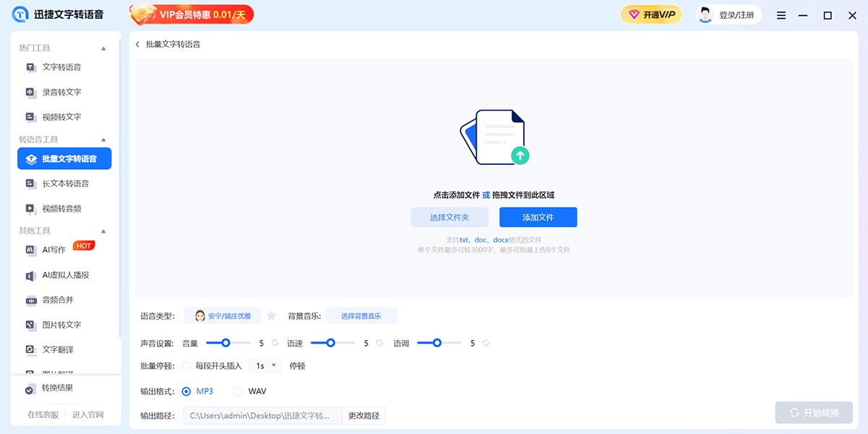The image size is (868, 434).
Task: Collapse the 热门工具 section
Action: click(103, 48)
